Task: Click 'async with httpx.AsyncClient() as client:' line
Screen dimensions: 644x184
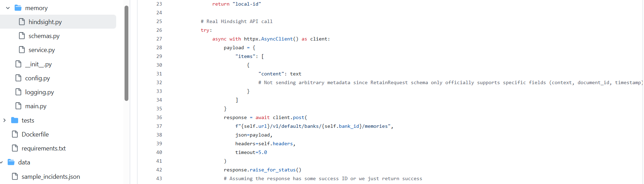Action: (271, 39)
